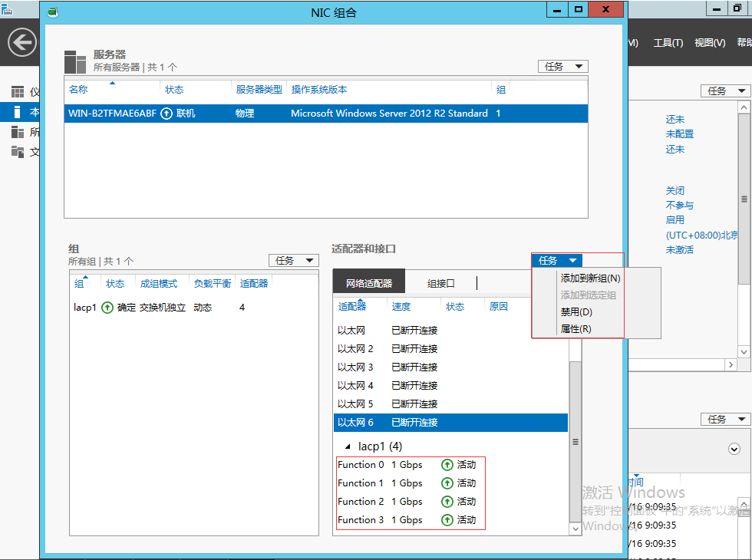The width and height of the screenshot is (752, 560).
Task: Click the Function 2 active status icon
Action: (x=447, y=502)
